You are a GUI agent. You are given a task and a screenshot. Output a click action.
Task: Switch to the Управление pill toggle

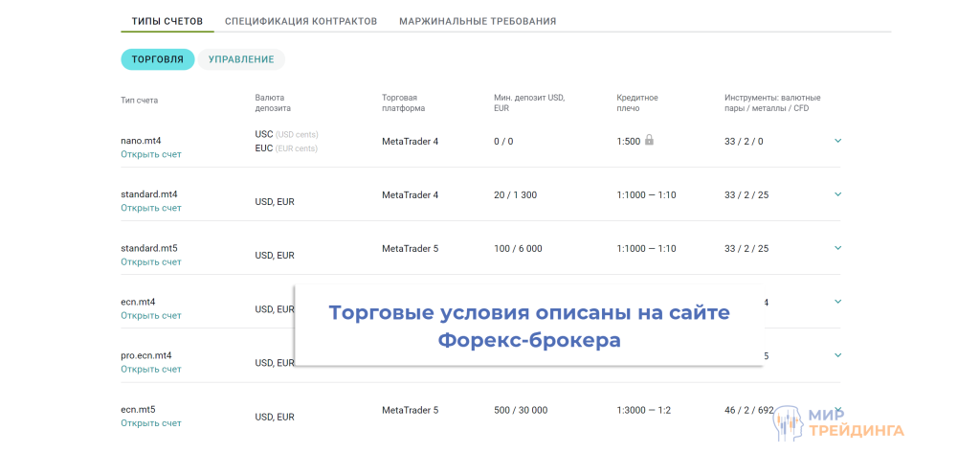241,59
